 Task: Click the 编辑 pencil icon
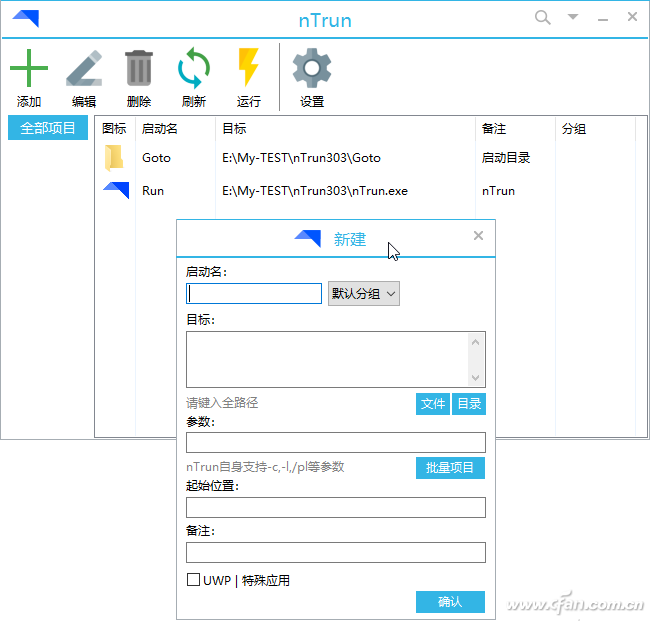pyautogui.click(x=84, y=68)
